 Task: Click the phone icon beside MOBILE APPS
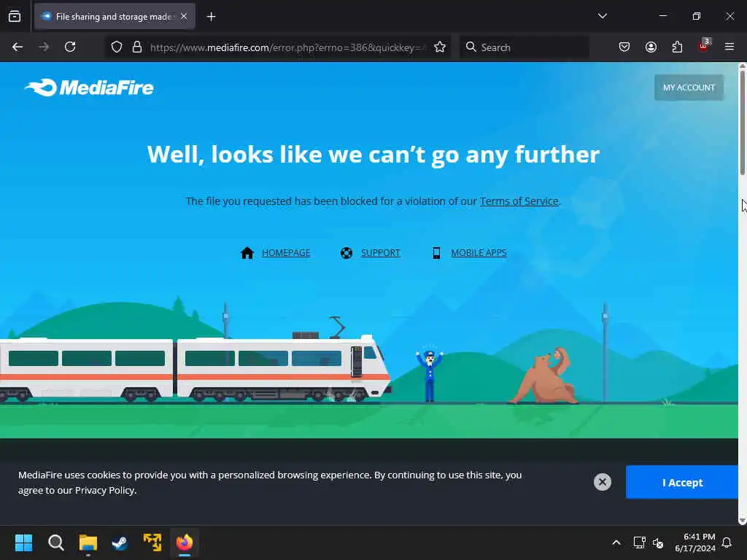tap(436, 253)
